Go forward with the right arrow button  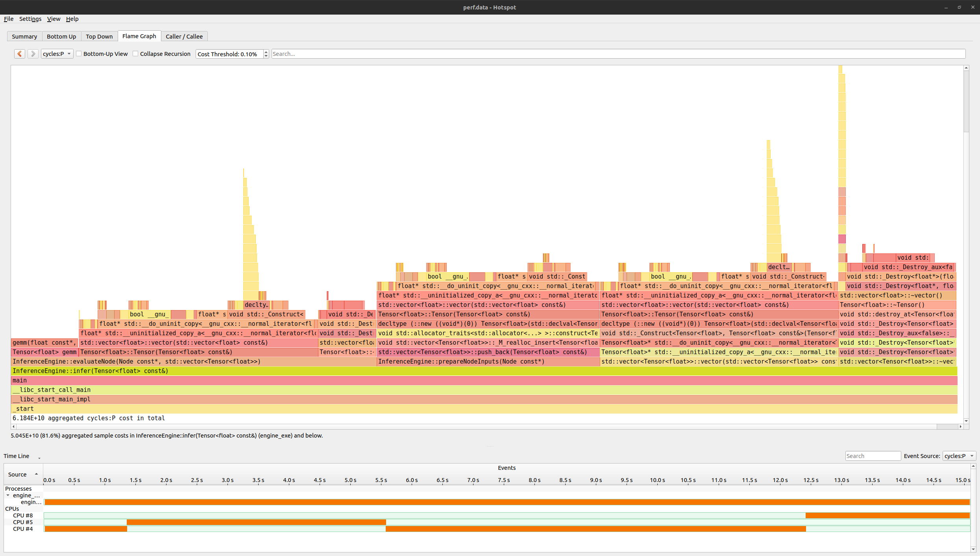(33, 54)
